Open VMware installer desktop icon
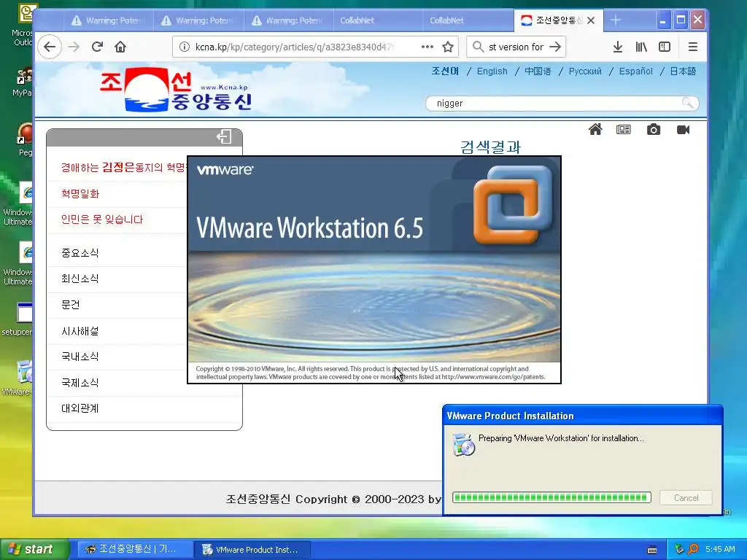Image resolution: width=747 pixels, height=560 pixels. (20, 378)
